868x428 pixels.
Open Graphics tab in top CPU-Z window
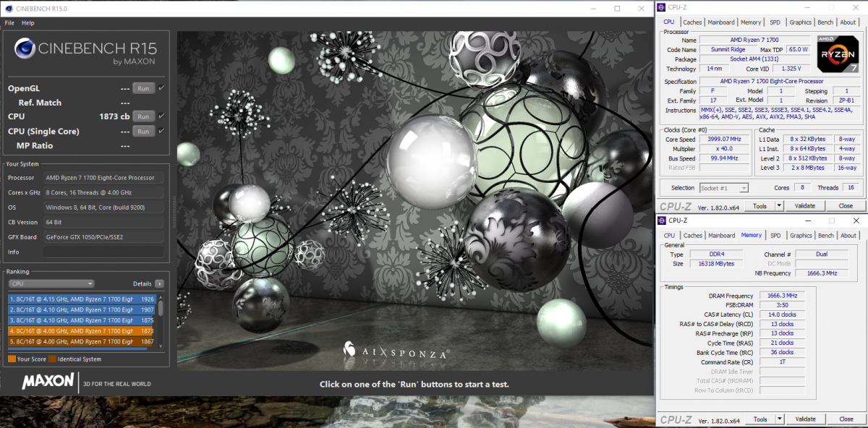click(x=801, y=22)
